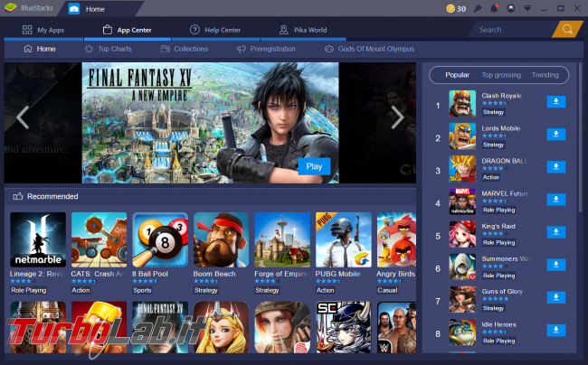Open the Lineage 2 Revolution recommended thumbnail
Image resolution: width=588 pixels, height=365 pixels.
click(x=38, y=239)
